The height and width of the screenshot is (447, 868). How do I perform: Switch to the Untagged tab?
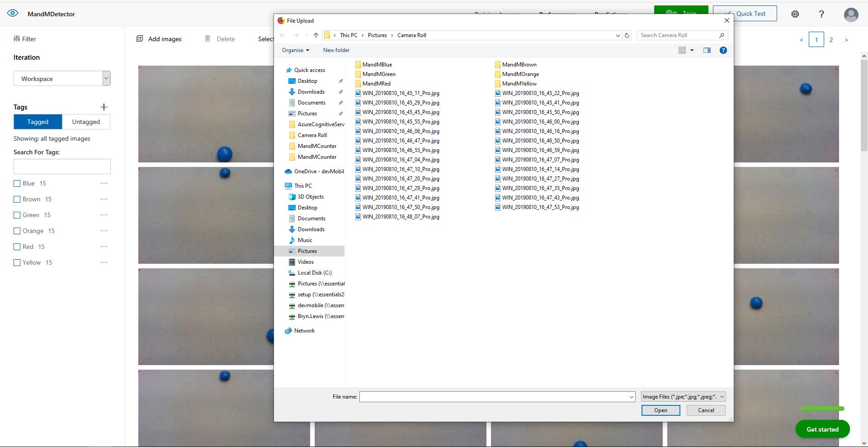point(86,122)
